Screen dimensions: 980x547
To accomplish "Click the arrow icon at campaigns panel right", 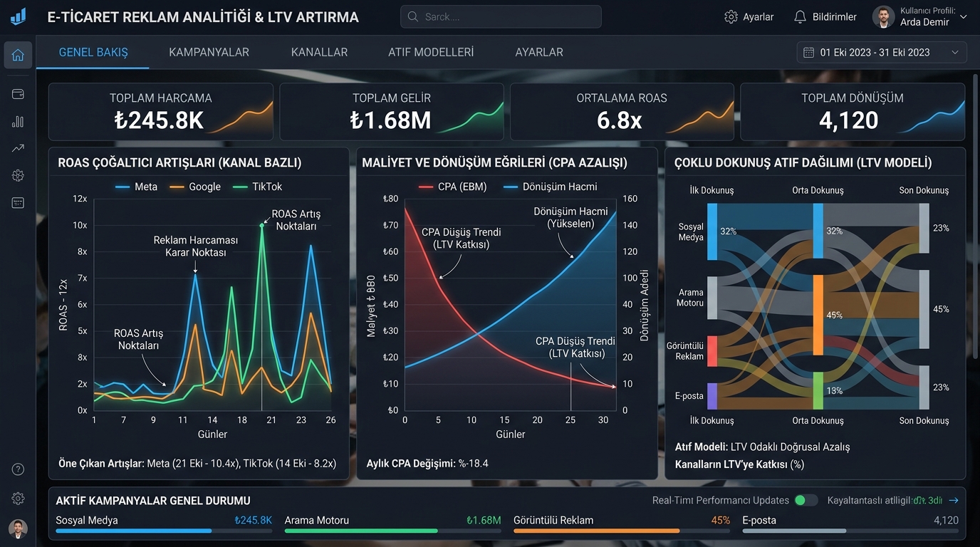I will pos(954,500).
